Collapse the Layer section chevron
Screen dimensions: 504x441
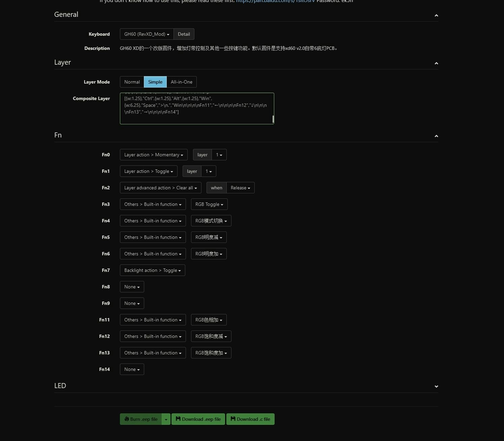pos(436,63)
